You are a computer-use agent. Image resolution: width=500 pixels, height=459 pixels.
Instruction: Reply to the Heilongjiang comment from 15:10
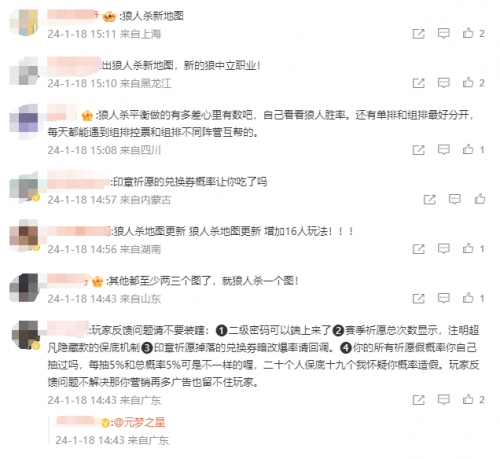pos(443,83)
